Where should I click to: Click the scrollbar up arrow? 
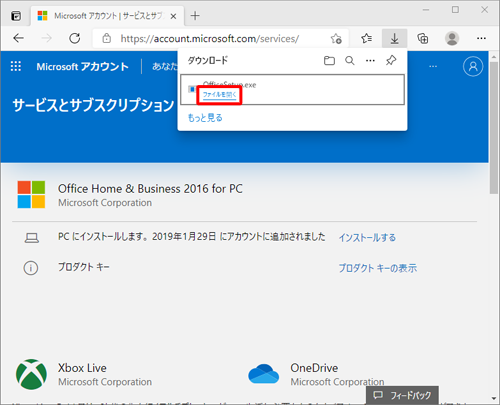pos(494,56)
